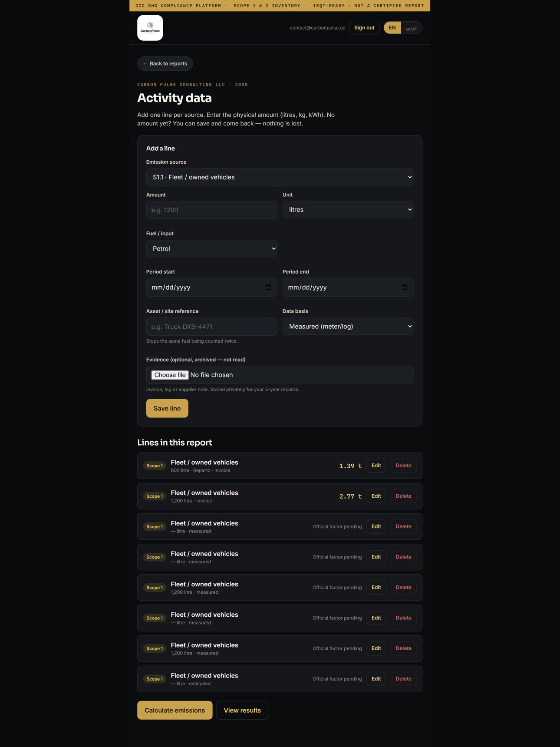Click the 600 litre · Reparto · invoice text

[201, 470]
